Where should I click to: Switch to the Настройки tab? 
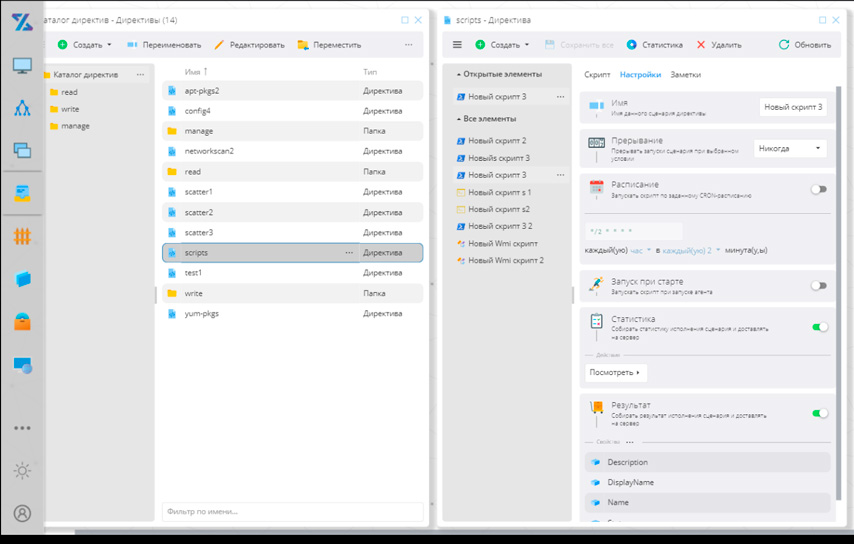pos(640,75)
